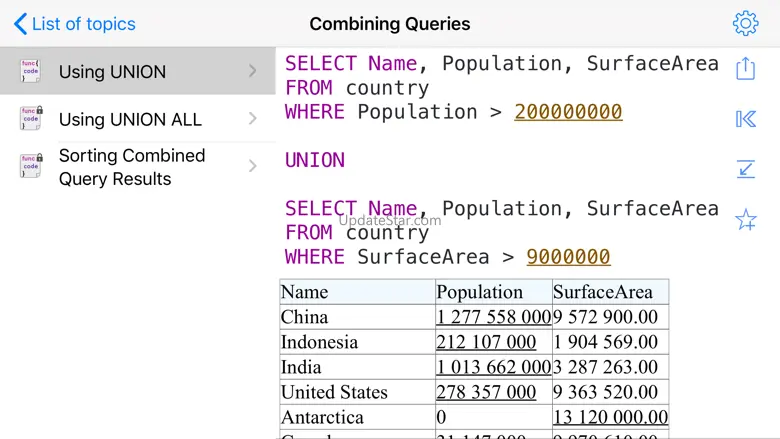Click 'WHERE Population' in first query
This screenshot has height=439, width=780.
(x=381, y=112)
